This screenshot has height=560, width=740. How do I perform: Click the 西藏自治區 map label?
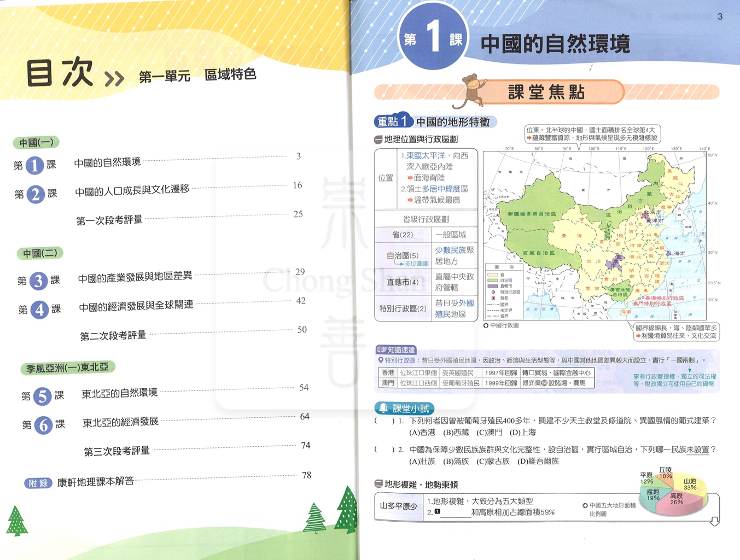[538, 253]
